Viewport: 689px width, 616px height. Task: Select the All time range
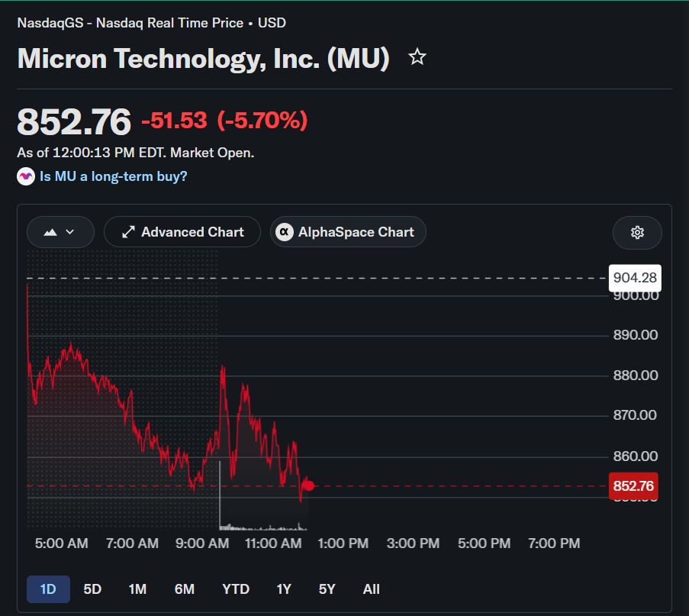(372, 589)
